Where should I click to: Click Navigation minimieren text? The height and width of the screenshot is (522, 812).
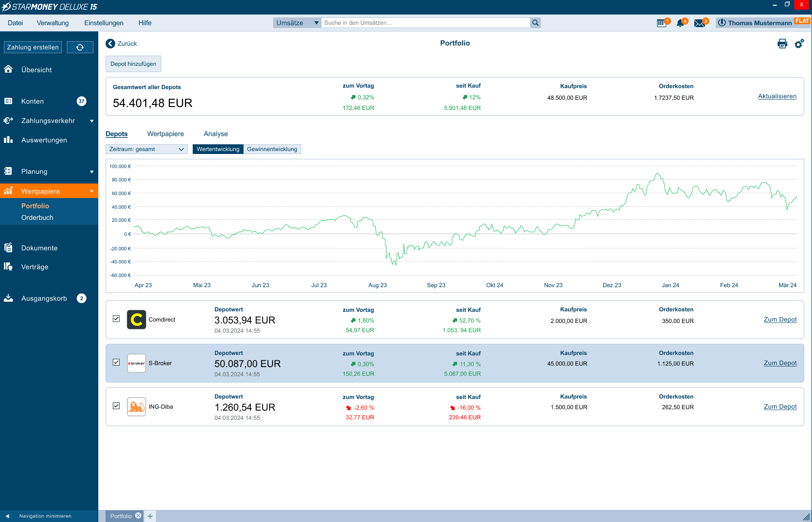coord(45,516)
